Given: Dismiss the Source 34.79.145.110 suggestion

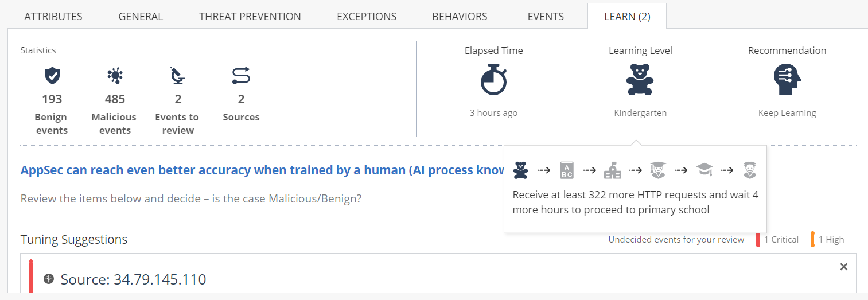Looking at the screenshot, I should pyautogui.click(x=843, y=267).
